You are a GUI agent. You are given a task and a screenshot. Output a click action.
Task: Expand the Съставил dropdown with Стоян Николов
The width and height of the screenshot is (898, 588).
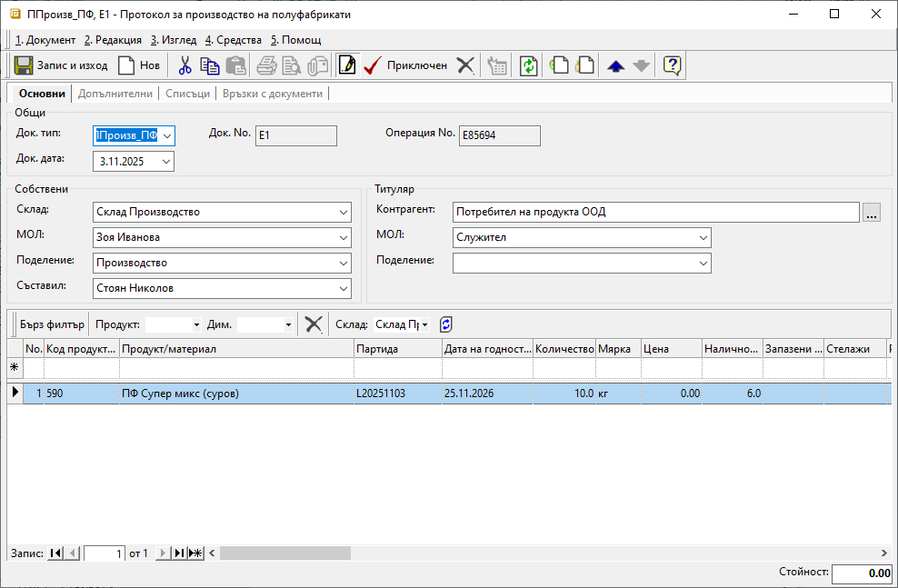click(343, 288)
